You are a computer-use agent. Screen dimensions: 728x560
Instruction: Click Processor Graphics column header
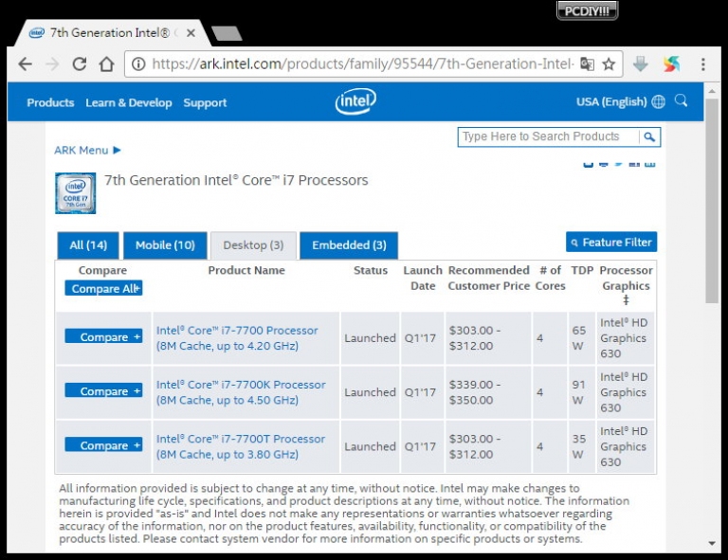(x=626, y=284)
